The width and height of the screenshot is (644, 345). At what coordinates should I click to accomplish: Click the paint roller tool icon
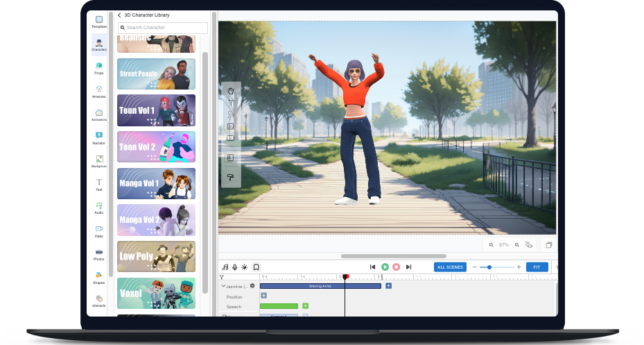231,178
